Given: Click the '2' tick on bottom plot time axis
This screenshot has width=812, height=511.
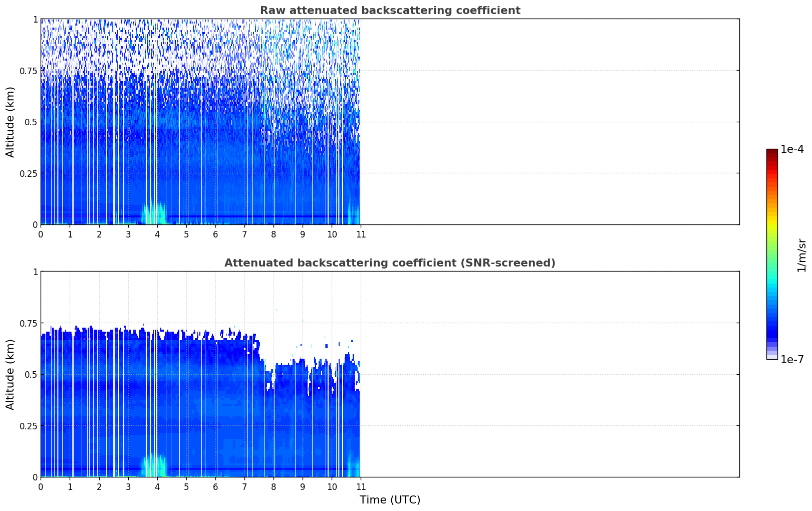Looking at the screenshot, I should click(99, 487).
